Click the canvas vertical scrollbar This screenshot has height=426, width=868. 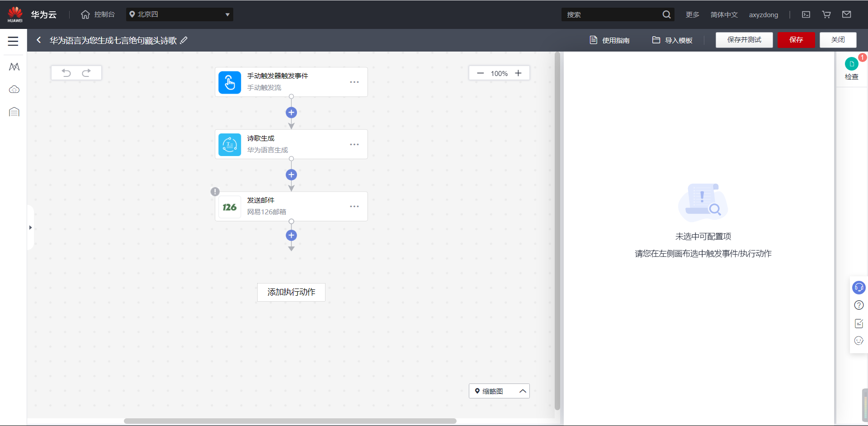[557, 231]
